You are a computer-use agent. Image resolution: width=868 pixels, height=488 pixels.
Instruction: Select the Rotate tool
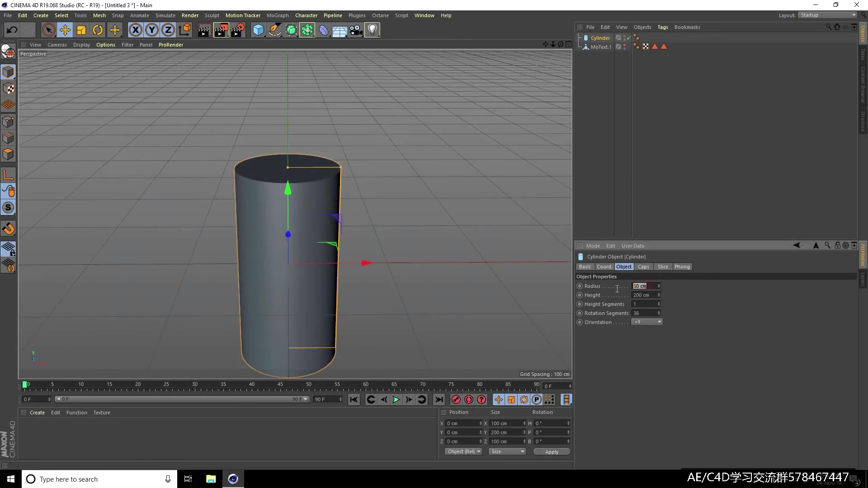[98, 30]
